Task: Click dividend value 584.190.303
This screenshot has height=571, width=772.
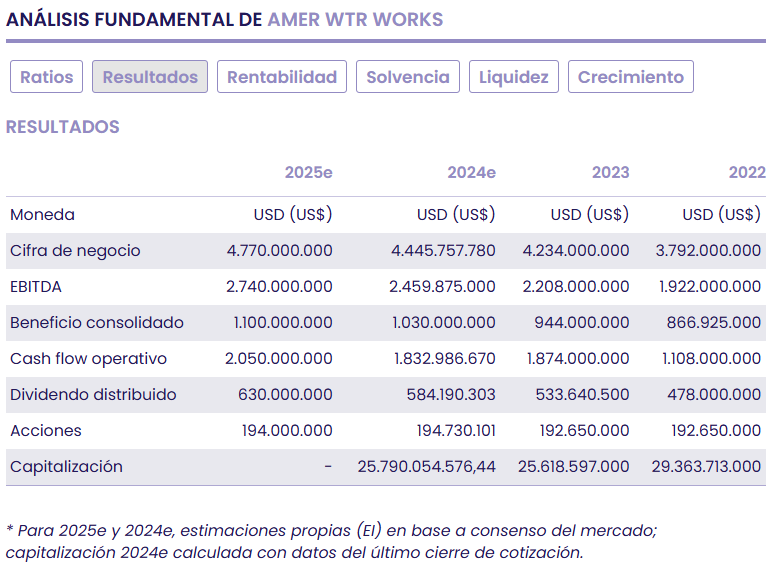Action: pos(451,394)
